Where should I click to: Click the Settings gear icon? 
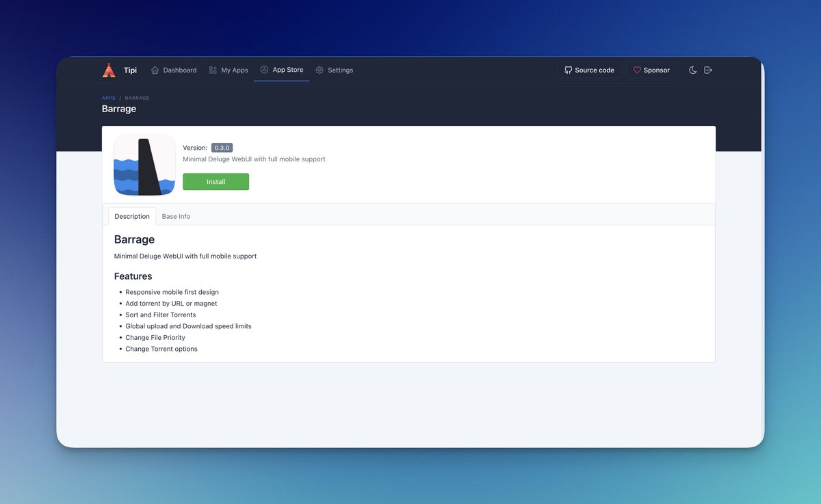[320, 70]
